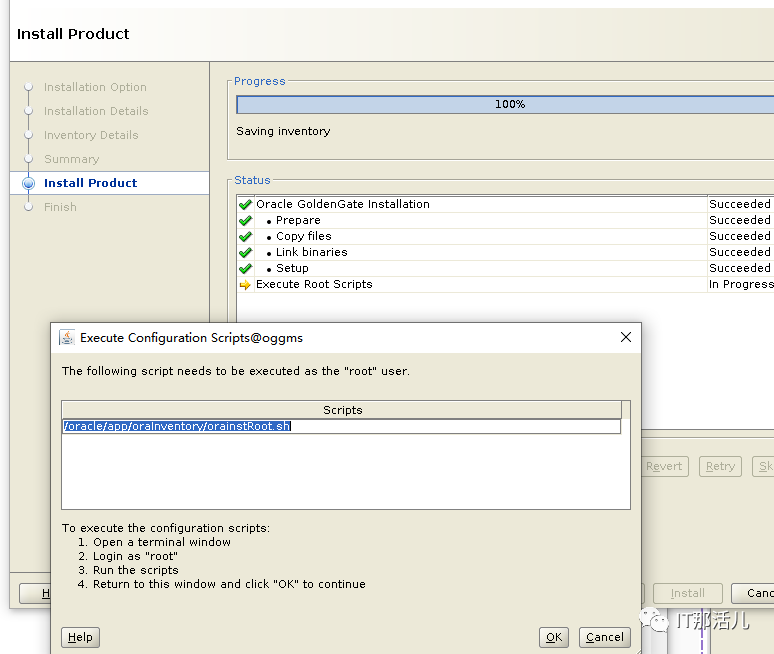774x654 pixels.
Task: Click green checkmark next to Setup
Action: pyautogui.click(x=245, y=269)
